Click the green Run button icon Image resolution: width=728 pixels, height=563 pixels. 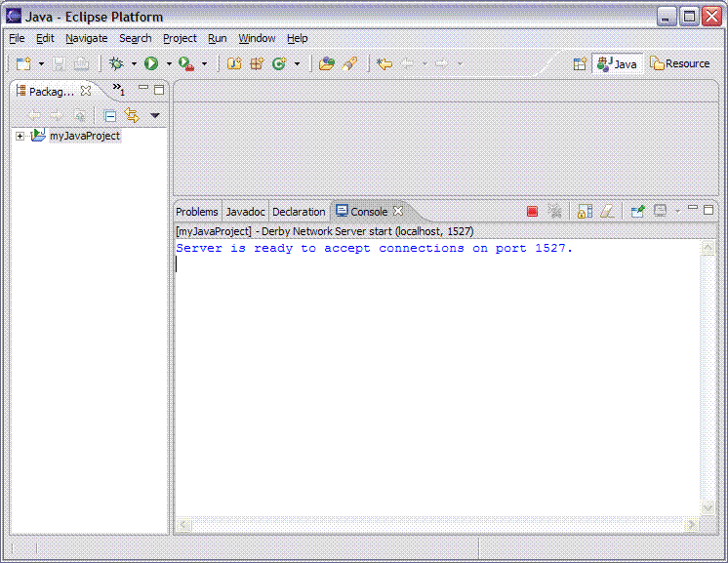151,63
